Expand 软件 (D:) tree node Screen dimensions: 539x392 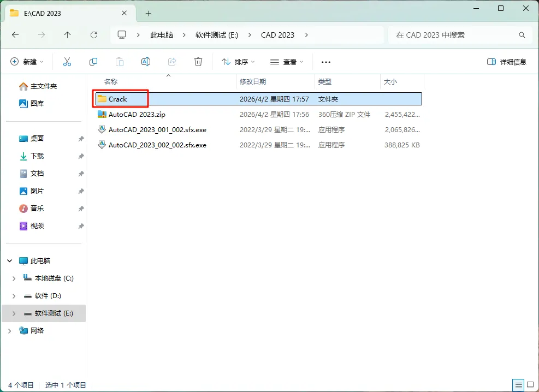[x=14, y=296]
